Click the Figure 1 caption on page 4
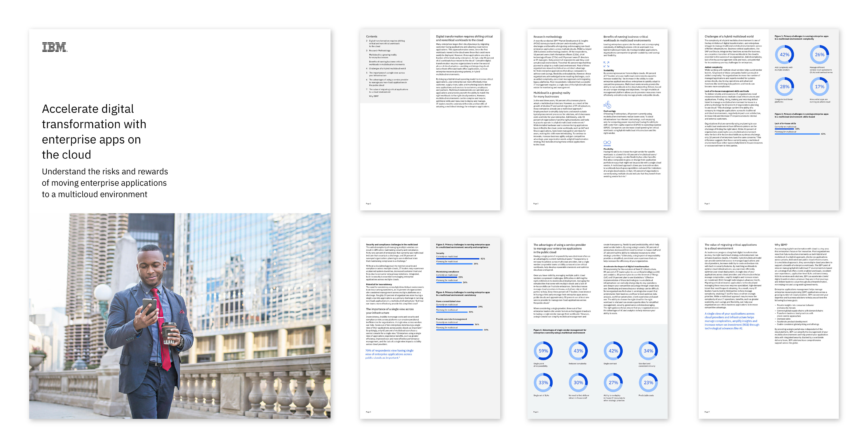This screenshot has height=448, width=868. pyautogui.click(x=801, y=37)
